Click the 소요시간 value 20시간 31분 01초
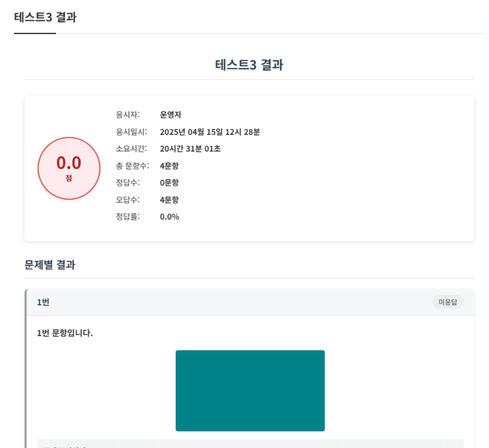This screenshot has width=489, height=448. [190, 148]
